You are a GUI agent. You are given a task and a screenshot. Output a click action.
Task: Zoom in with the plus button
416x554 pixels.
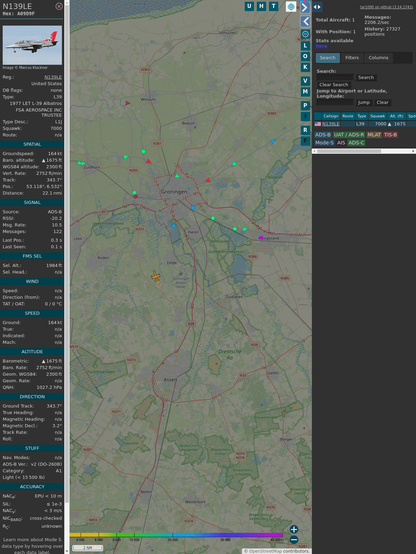pos(294,529)
